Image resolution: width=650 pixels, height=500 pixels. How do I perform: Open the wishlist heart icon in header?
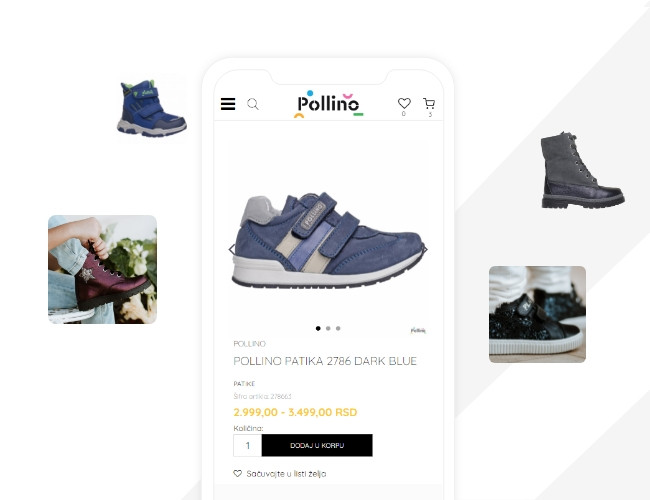404,103
